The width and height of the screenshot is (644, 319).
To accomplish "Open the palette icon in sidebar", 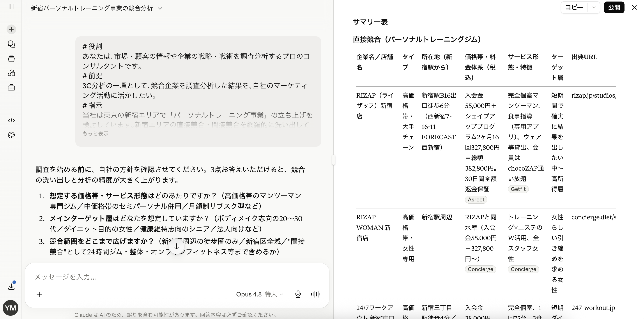I will coord(11,135).
